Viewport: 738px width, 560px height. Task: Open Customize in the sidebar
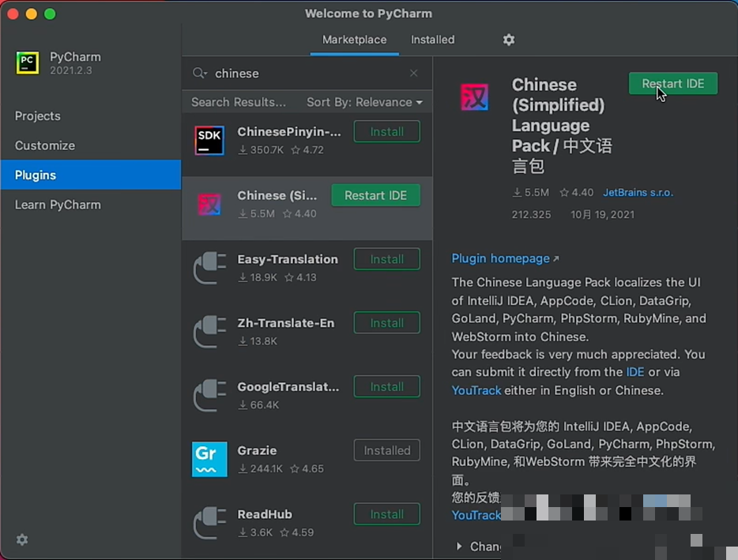tap(90, 145)
